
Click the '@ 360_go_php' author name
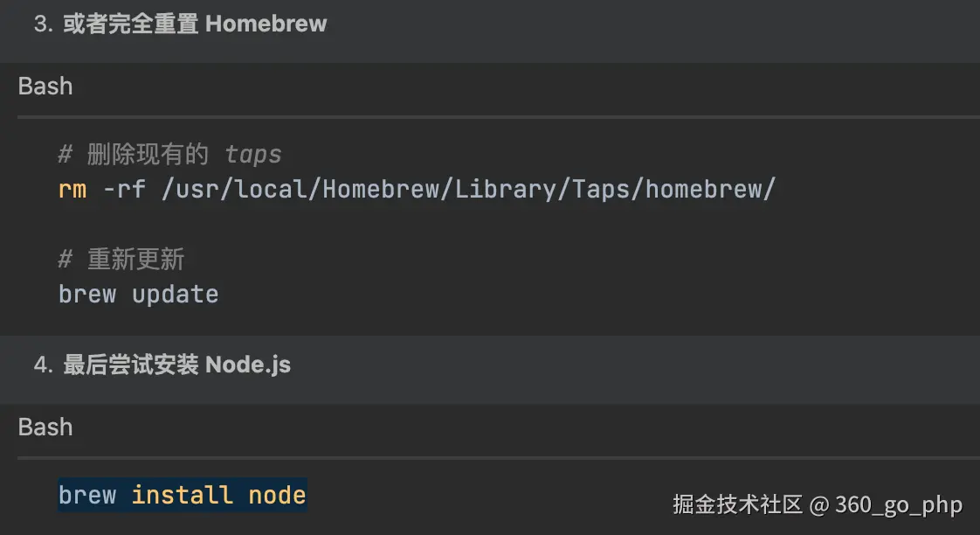(x=886, y=504)
